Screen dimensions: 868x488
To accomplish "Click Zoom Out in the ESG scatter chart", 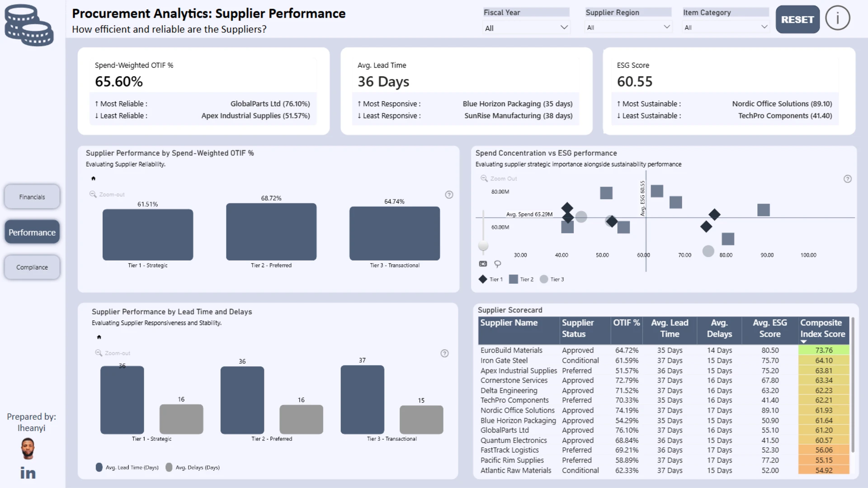I will coord(499,178).
